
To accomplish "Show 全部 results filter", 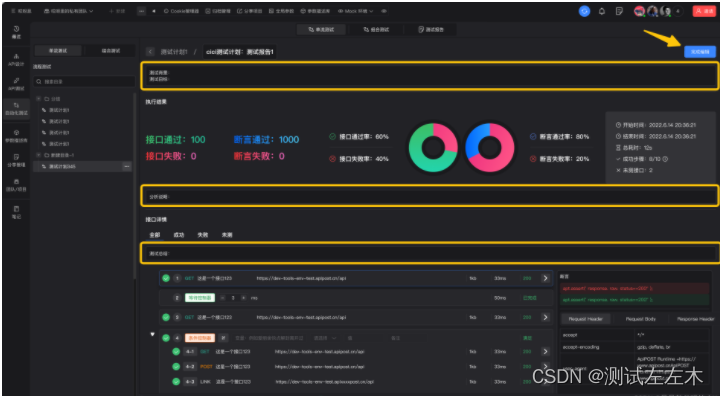I will pyautogui.click(x=155, y=235).
